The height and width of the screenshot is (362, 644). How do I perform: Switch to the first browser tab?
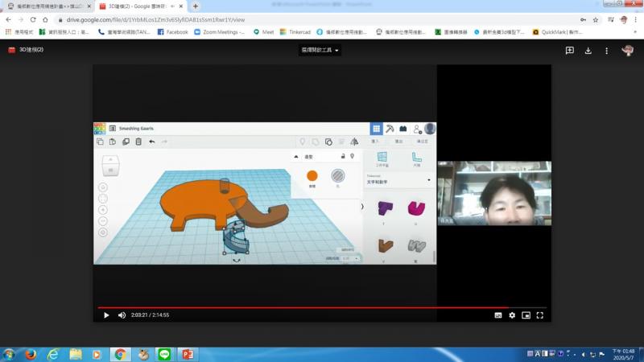(47, 6)
